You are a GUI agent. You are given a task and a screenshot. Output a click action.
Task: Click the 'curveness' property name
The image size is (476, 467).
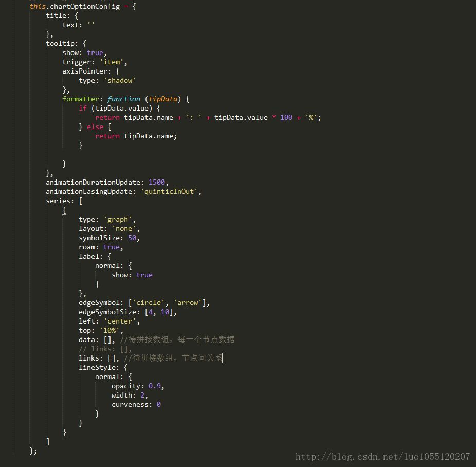click(x=130, y=404)
